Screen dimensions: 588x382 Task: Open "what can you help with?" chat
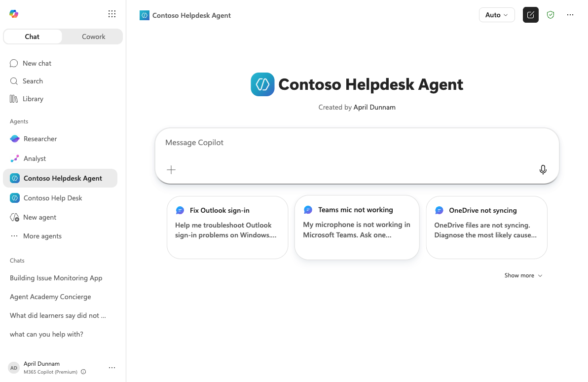tap(46, 334)
